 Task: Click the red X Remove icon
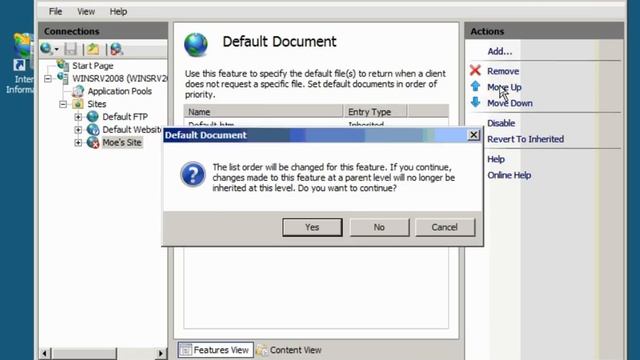point(475,70)
